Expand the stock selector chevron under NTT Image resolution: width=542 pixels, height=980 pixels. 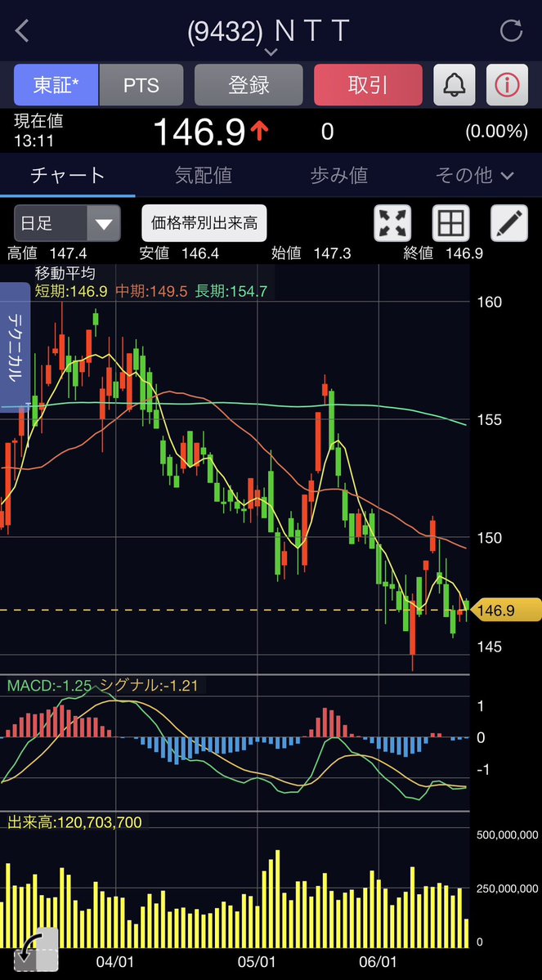pos(271,52)
